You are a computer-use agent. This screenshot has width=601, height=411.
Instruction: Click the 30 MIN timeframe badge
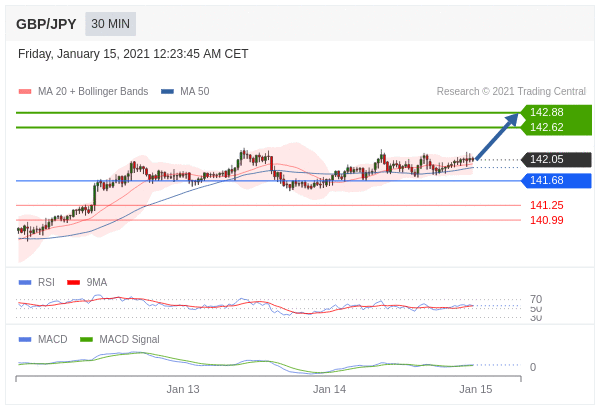[110, 24]
